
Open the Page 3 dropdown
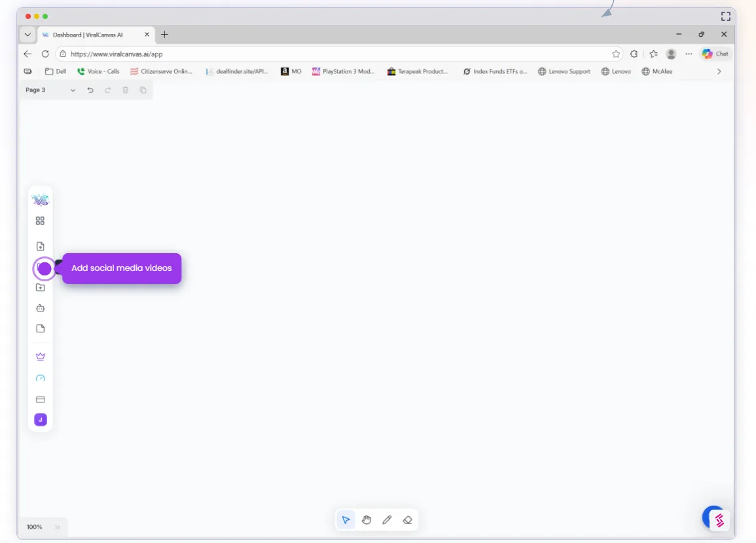tap(73, 90)
